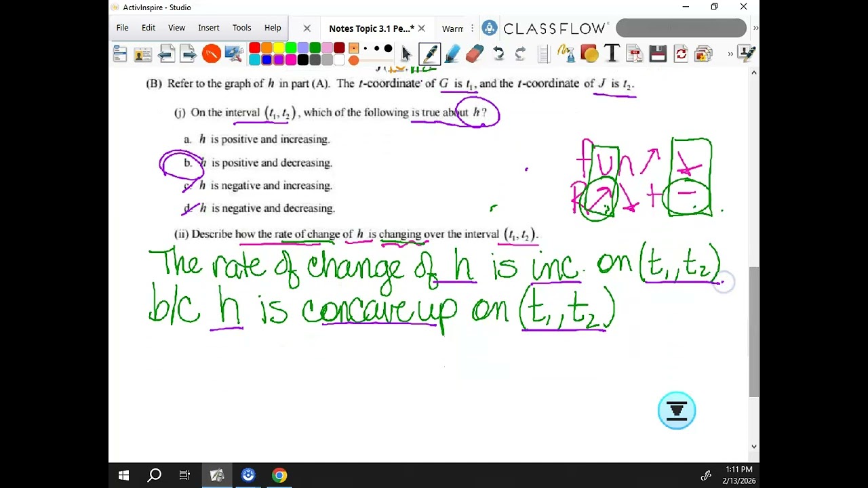
Task: Open the resource browser pictures icon
Action: [x=704, y=54]
